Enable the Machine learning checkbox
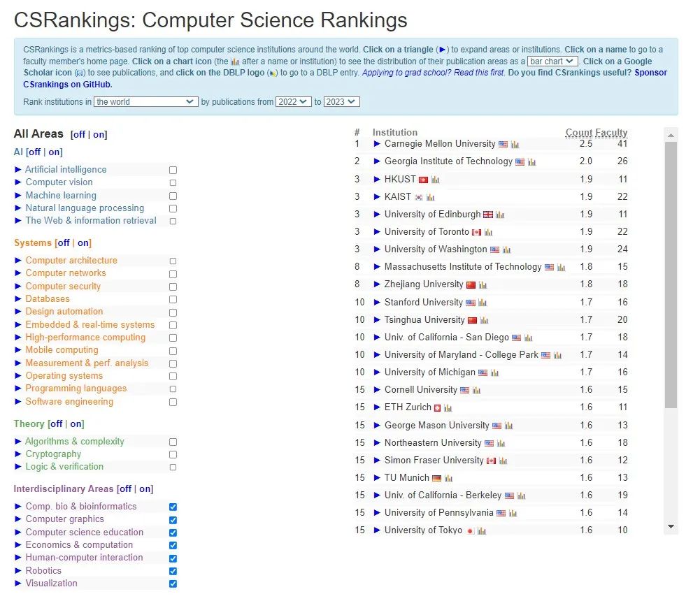The width and height of the screenshot is (700, 601). (x=173, y=196)
